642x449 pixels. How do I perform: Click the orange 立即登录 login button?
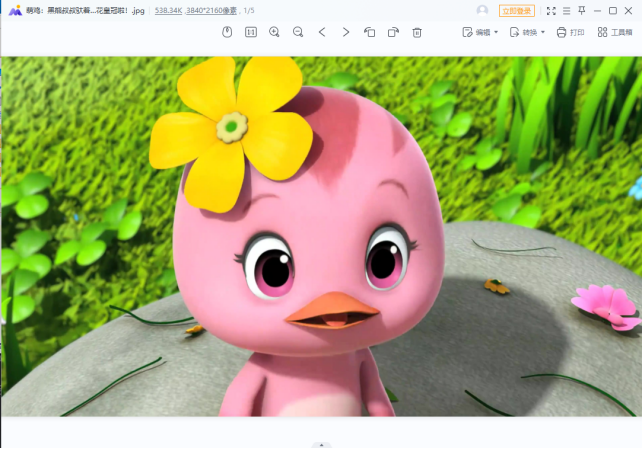pos(517,11)
